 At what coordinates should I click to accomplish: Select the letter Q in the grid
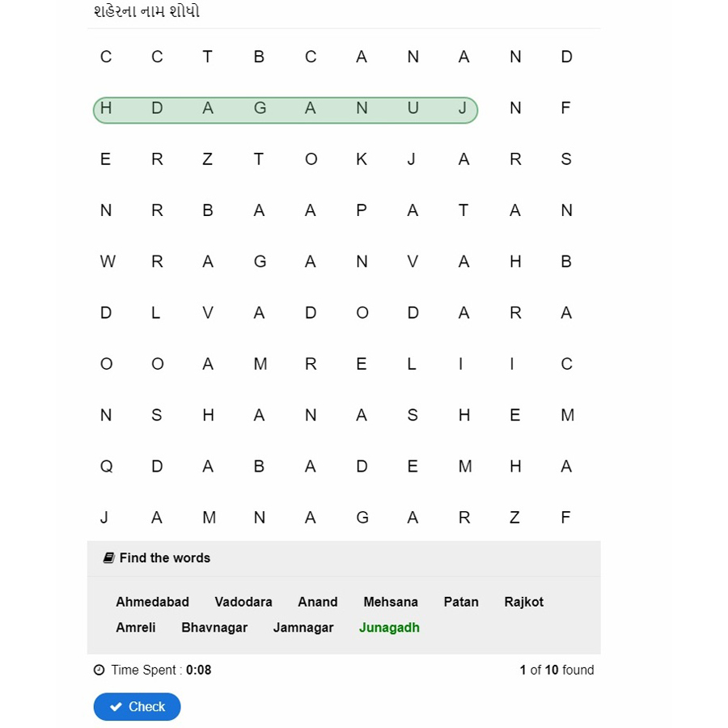coord(106,466)
